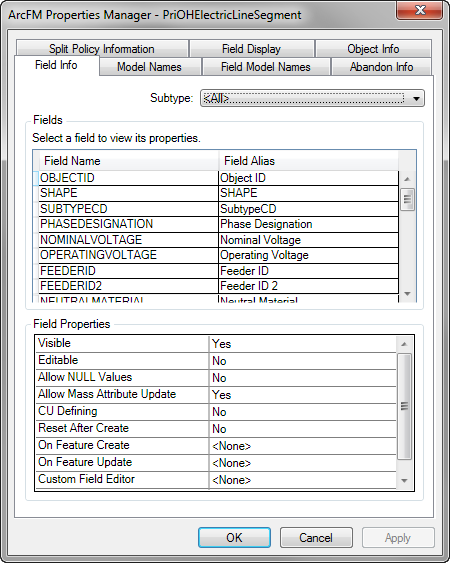Toggle the Visible property value

tap(303, 344)
